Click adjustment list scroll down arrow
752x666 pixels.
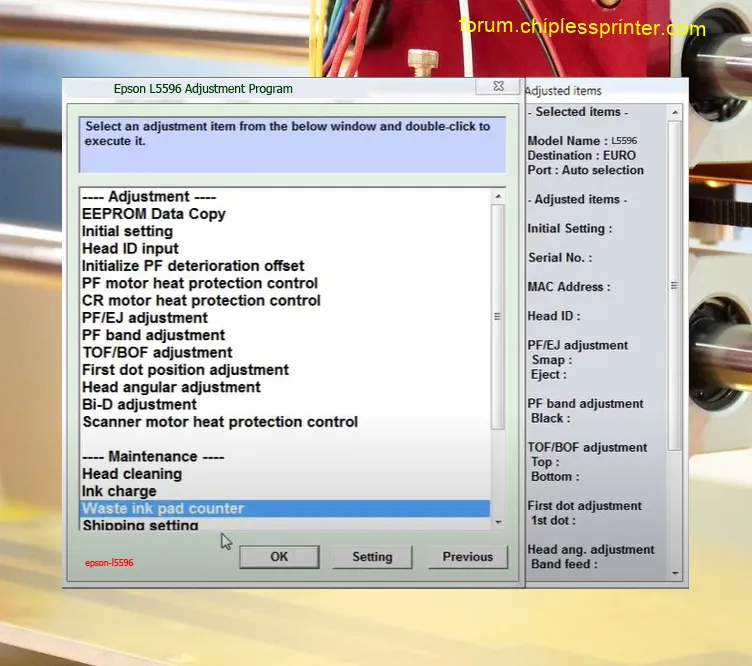tap(498, 522)
